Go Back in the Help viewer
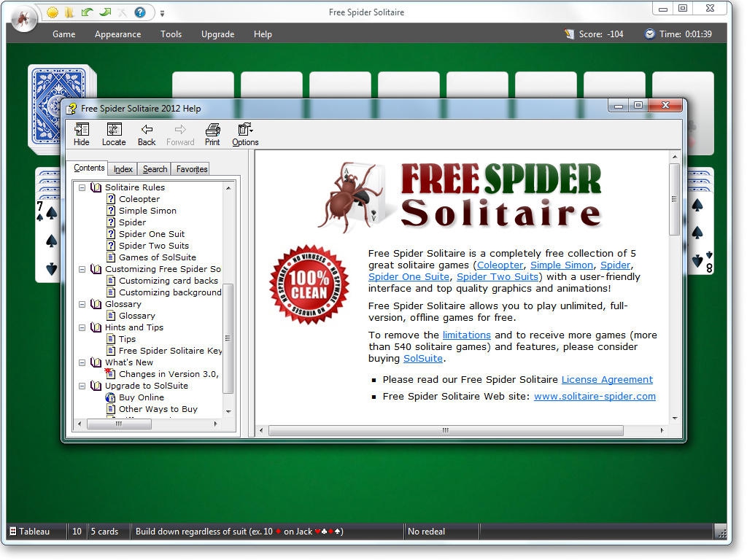Image resolution: width=747 pixels, height=560 pixels. 147,134
